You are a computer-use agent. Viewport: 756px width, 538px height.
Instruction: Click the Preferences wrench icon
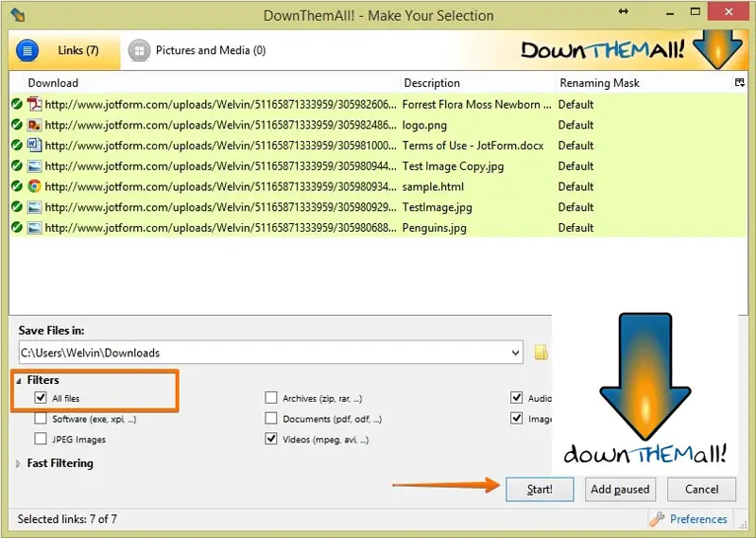657,519
